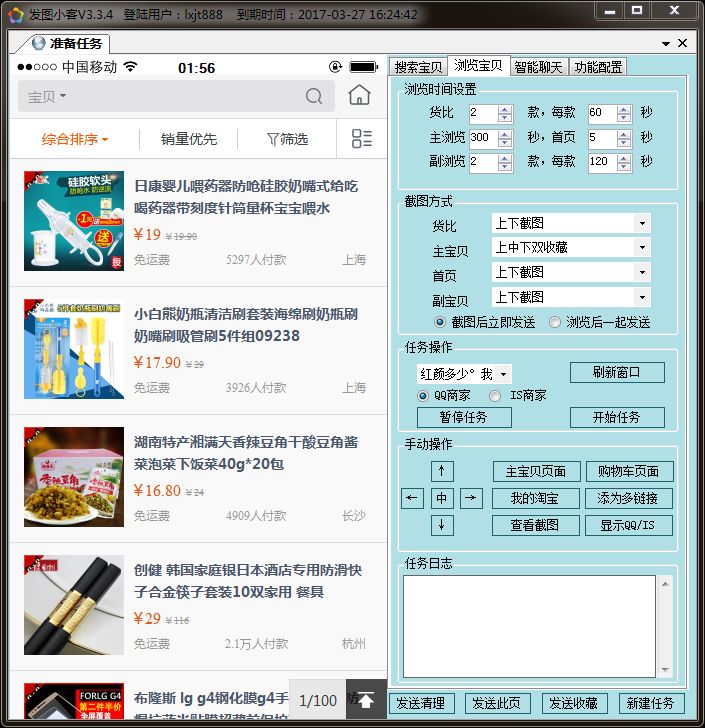This screenshot has width=705, height=728.
Task: Click the 查看截图 button
Action: (535, 525)
